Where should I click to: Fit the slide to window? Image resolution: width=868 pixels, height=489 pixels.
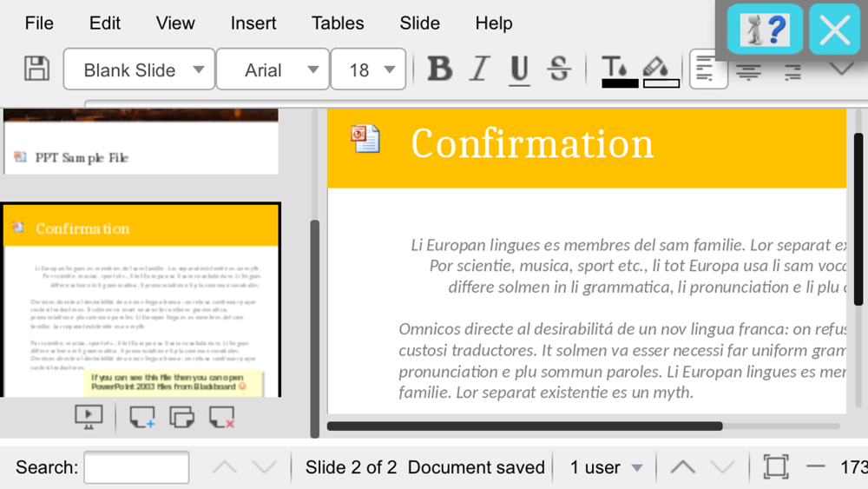[775, 467]
